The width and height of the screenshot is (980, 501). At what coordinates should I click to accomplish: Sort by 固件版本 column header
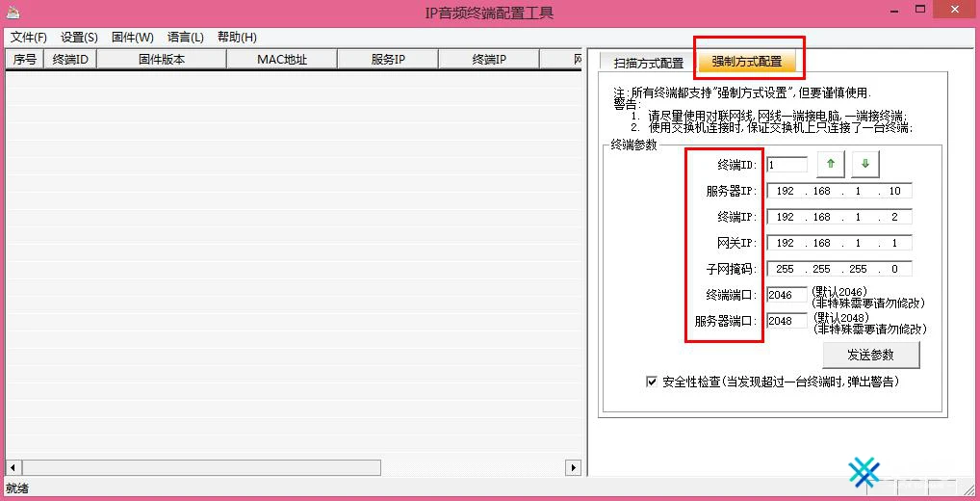pyautogui.click(x=162, y=60)
